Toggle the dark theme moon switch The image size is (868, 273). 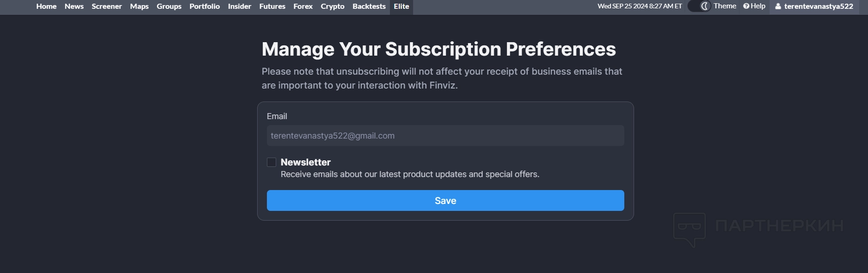pos(700,6)
